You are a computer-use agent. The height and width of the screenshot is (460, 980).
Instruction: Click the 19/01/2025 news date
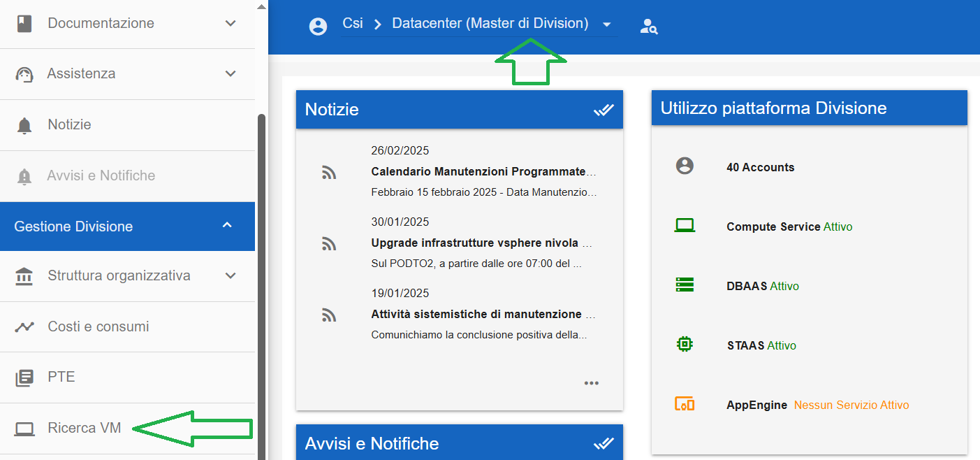click(x=400, y=294)
